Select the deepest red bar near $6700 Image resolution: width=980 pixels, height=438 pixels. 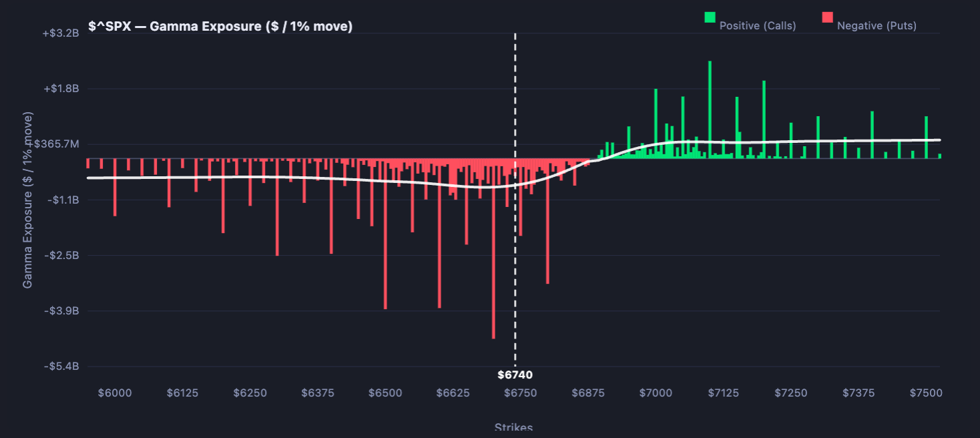[x=493, y=248]
